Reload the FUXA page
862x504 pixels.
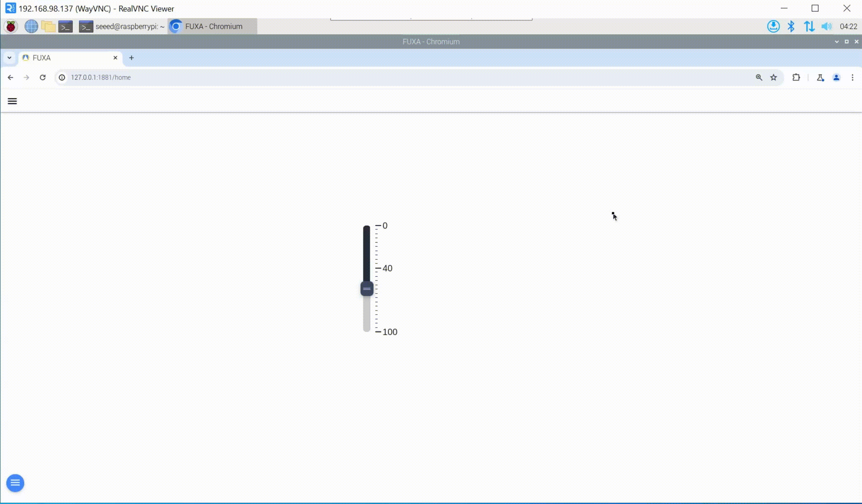43,78
